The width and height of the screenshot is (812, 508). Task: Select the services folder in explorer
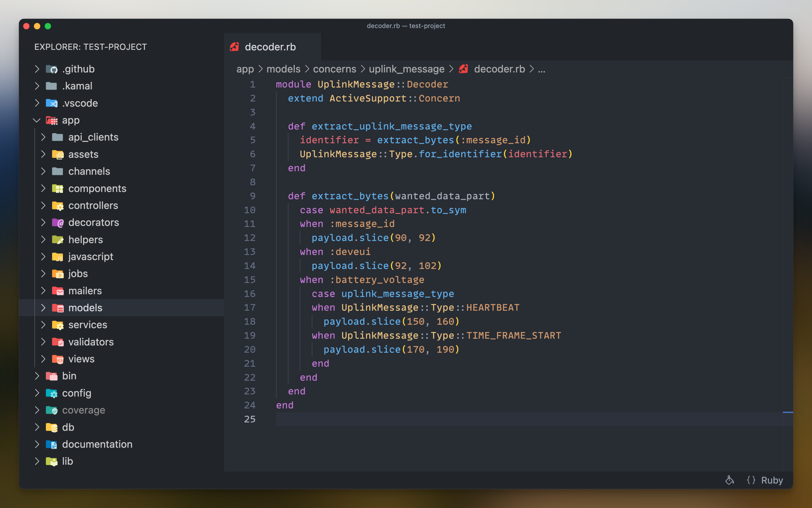tap(88, 325)
